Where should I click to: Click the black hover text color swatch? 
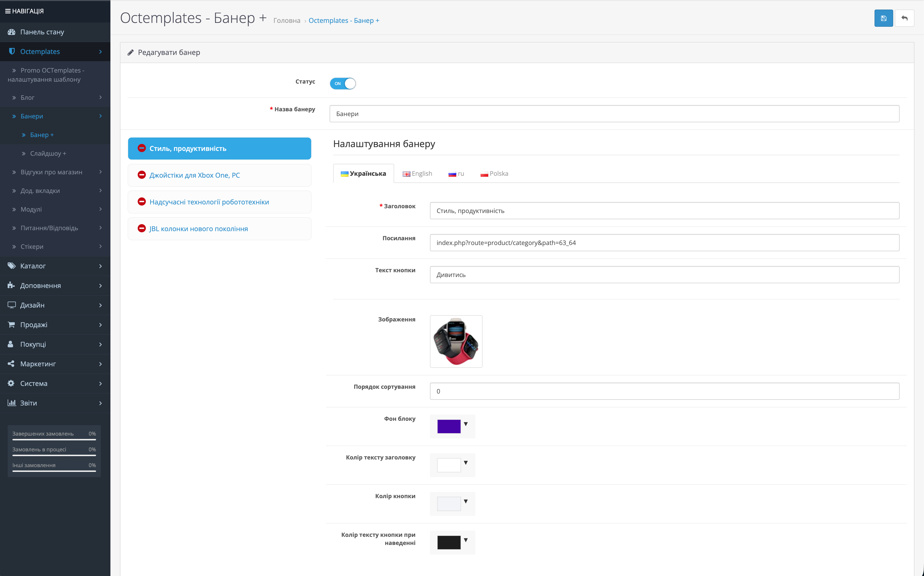click(449, 542)
